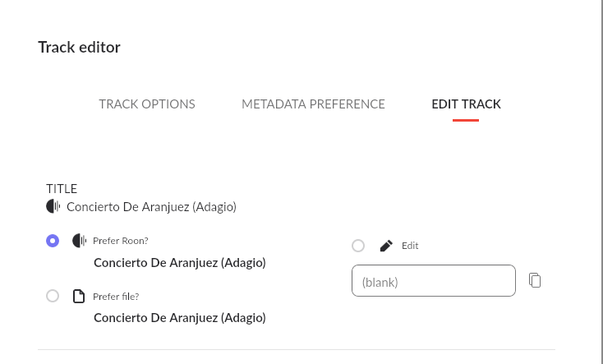Click the Prefer Roon? label
This screenshot has width=603, height=364.
121,241
